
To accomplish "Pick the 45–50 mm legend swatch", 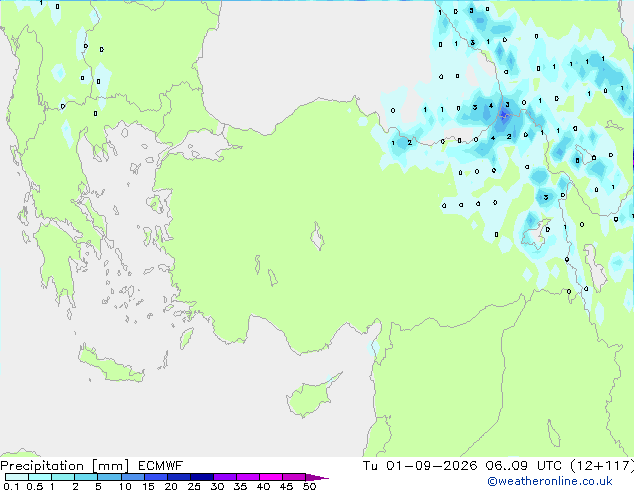I will [x=294, y=477].
